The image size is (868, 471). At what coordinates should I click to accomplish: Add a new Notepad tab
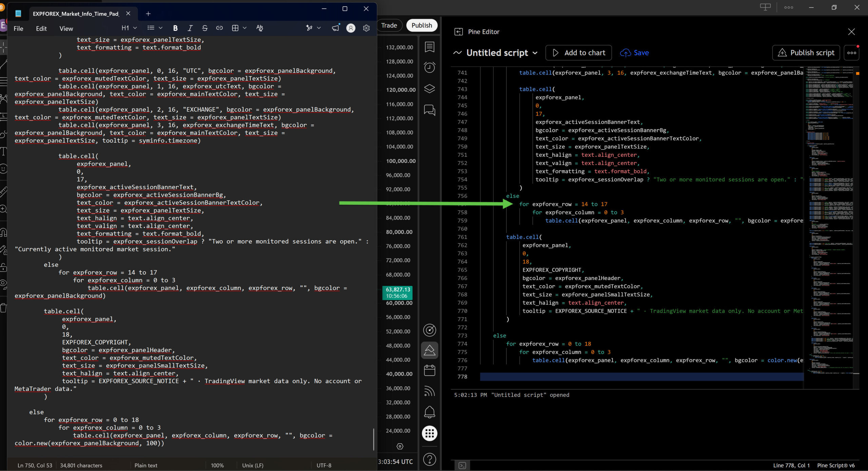[x=148, y=14]
